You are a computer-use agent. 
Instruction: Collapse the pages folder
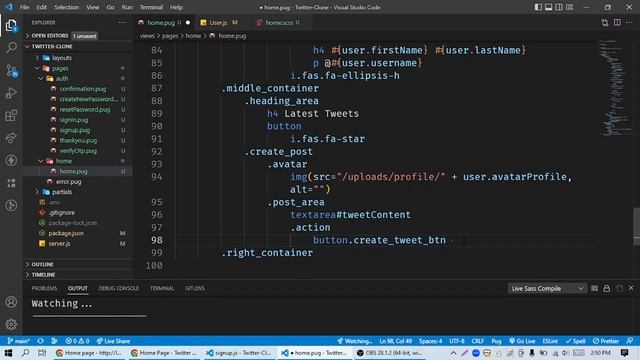tap(60, 68)
